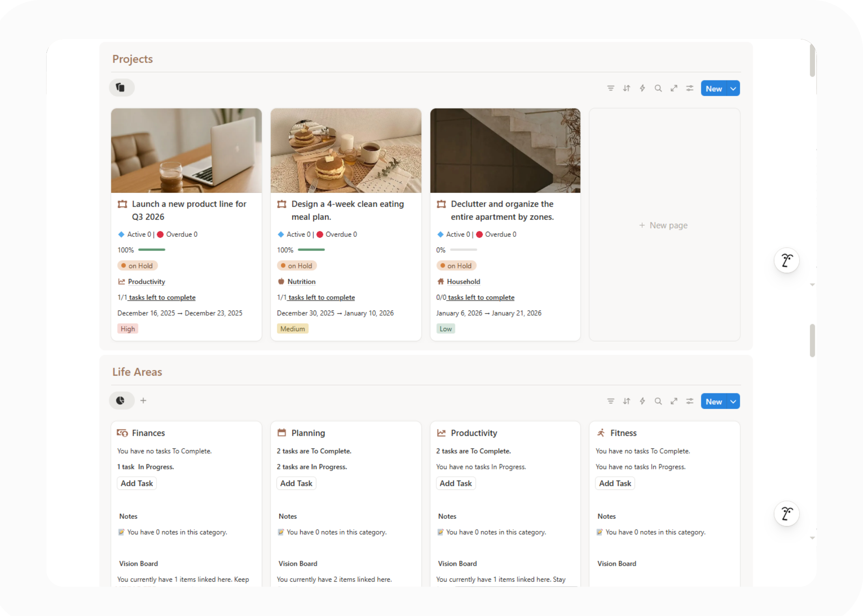Add a new view with plus icon

[x=143, y=400]
